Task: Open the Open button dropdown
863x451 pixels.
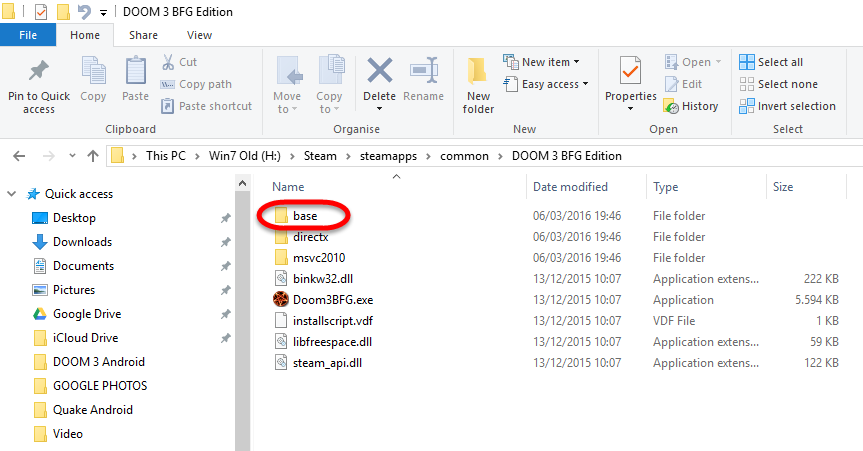Action: (x=718, y=62)
